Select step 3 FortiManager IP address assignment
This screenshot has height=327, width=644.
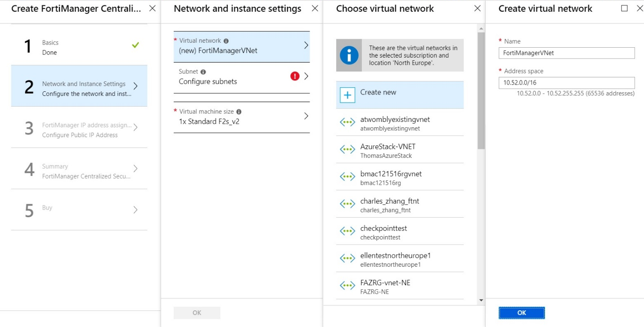pos(79,130)
